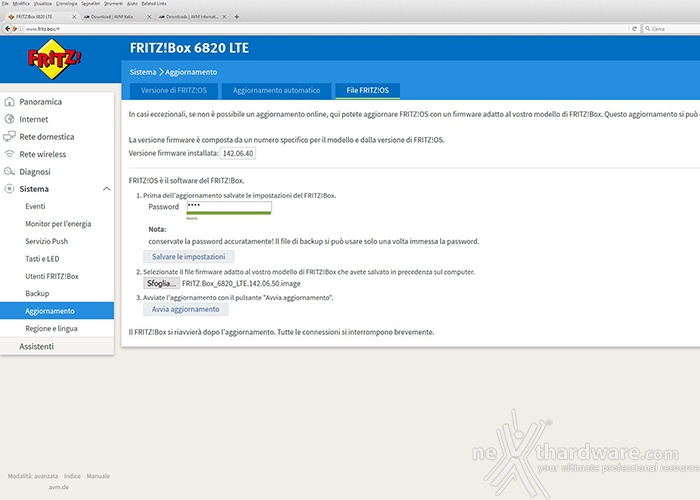Open browser Cronologia menu
The height and width of the screenshot is (500, 700).
point(67,4)
